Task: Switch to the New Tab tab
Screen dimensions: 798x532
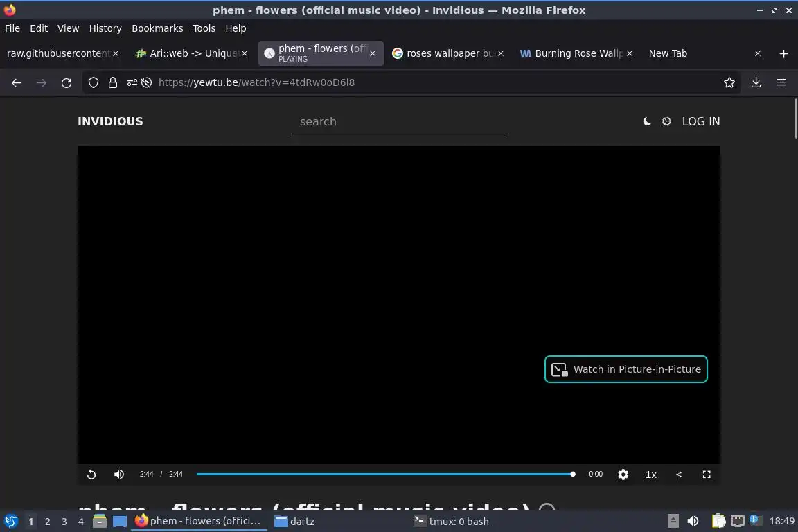Action: coord(668,53)
